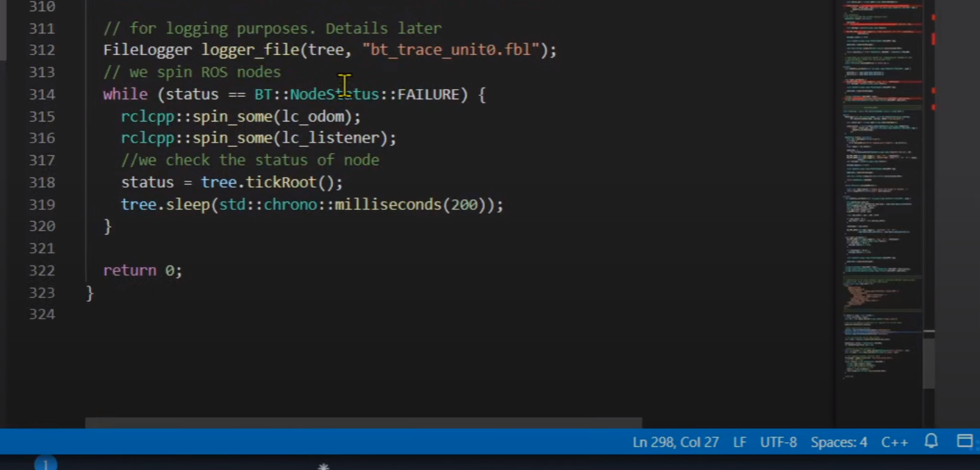980x470 pixels.
Task: Click the layout icon right of the bell
Action: tap(964, 441)
